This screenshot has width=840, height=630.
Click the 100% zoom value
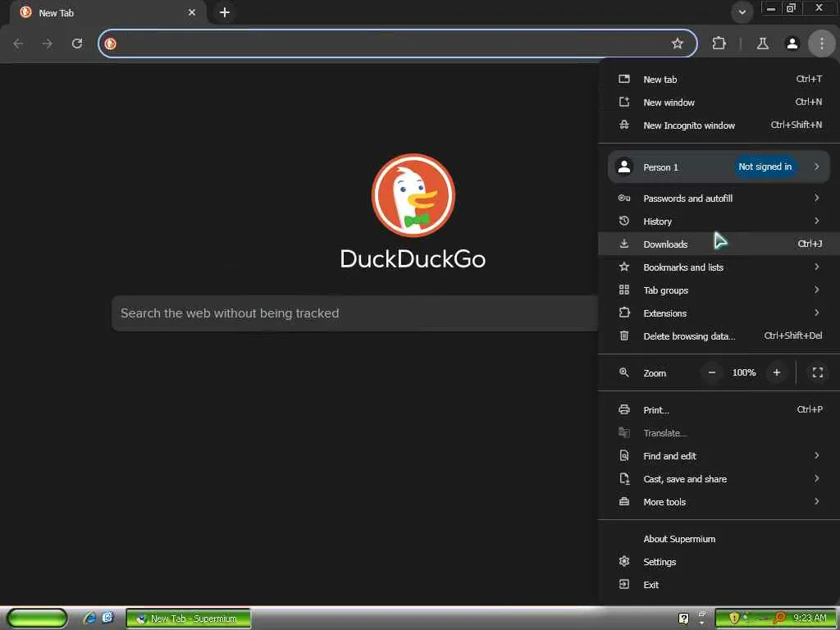point(744,373)
